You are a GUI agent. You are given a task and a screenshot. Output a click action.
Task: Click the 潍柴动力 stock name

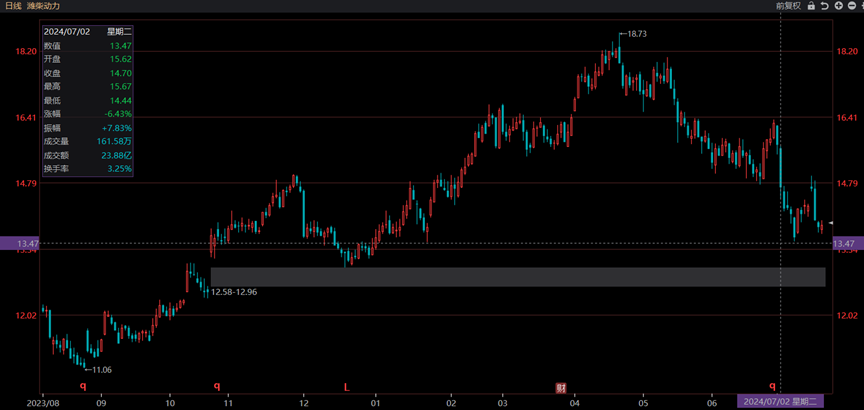43,6
